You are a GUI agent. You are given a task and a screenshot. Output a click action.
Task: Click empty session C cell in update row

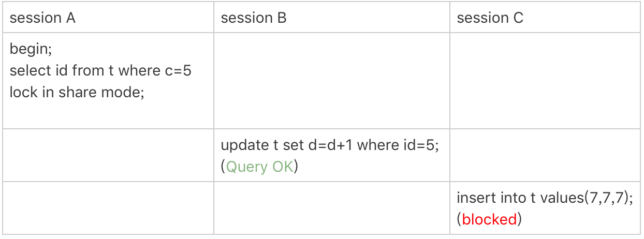[545, 155]
